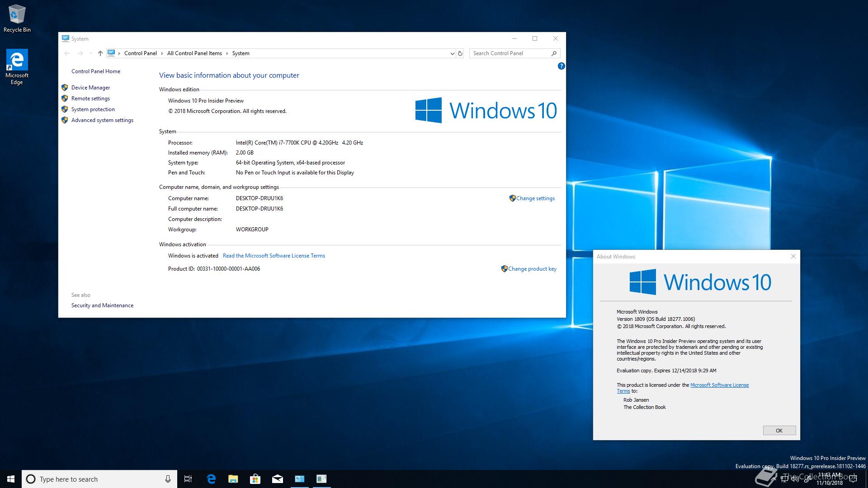Open Advanced system settings
868x488 pixels.
[102, 120]
